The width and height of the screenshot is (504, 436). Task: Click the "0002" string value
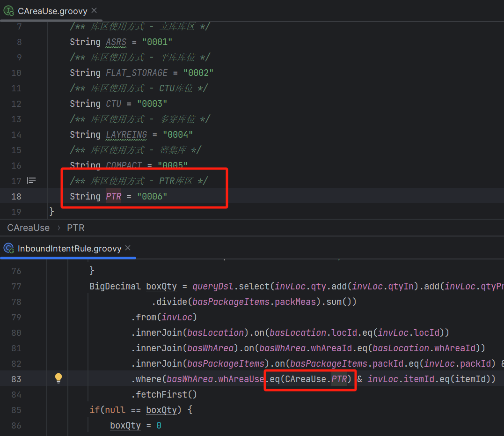pos(198,73)
